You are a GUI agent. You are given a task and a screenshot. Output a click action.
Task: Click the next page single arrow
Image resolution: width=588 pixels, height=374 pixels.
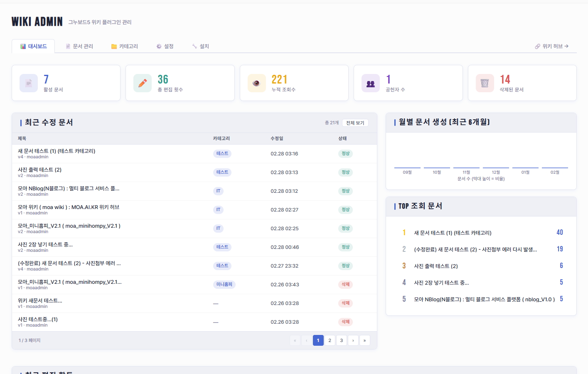(x=353, y=340)
